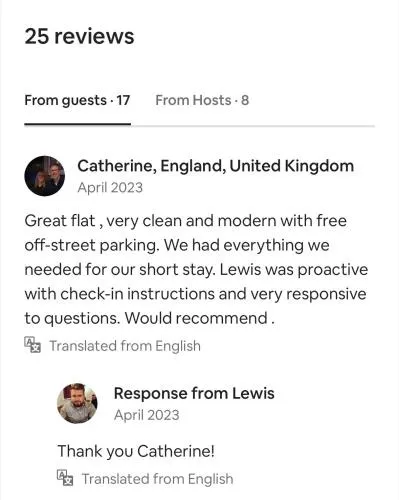
Task: Click Catherine's review text about the flat
Action: (x=196, y=269)
